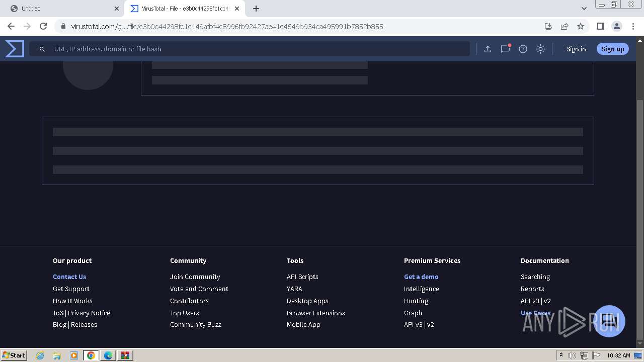This screenshot has width=644, height=362.
Task: Reload the page
Action: [43, 26]
